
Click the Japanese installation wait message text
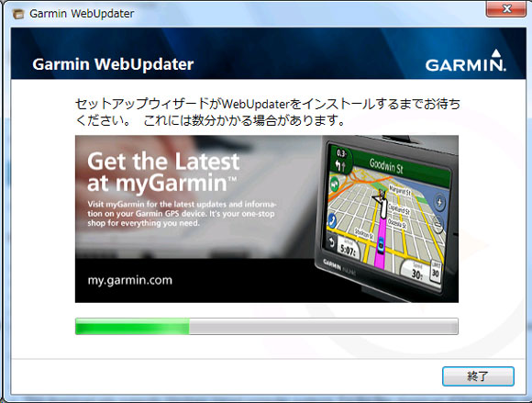pyautogui.click(x=268, y=112)
